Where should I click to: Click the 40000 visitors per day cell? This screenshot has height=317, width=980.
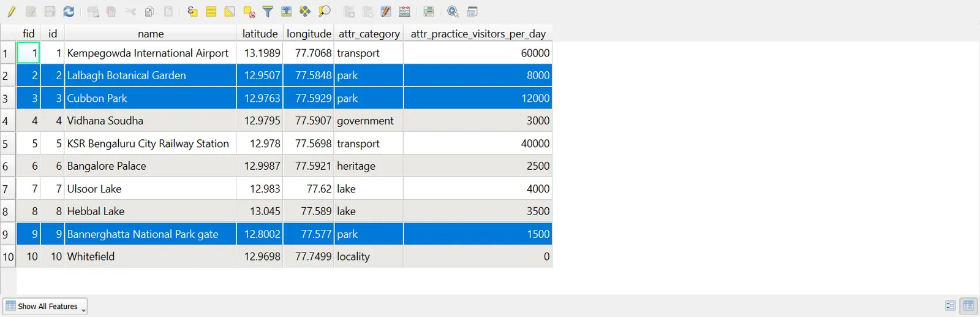point(478,143)
